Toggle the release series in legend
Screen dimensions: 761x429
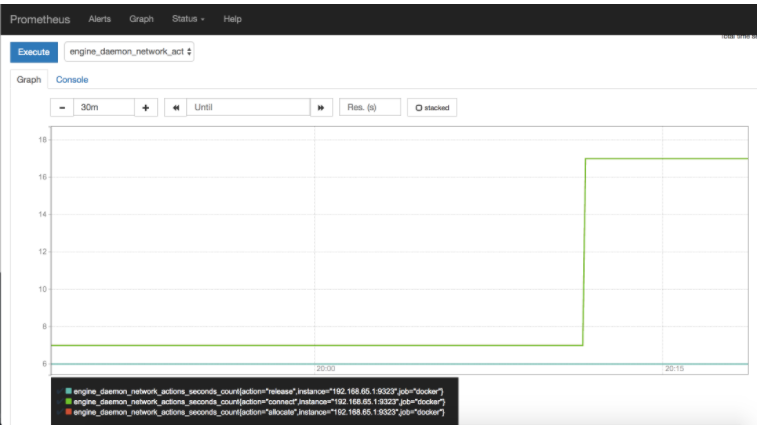click(x=69, y=391)
